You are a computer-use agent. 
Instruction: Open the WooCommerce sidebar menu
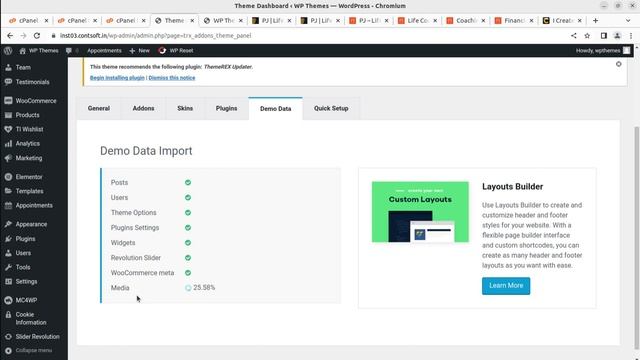(36, 101)
